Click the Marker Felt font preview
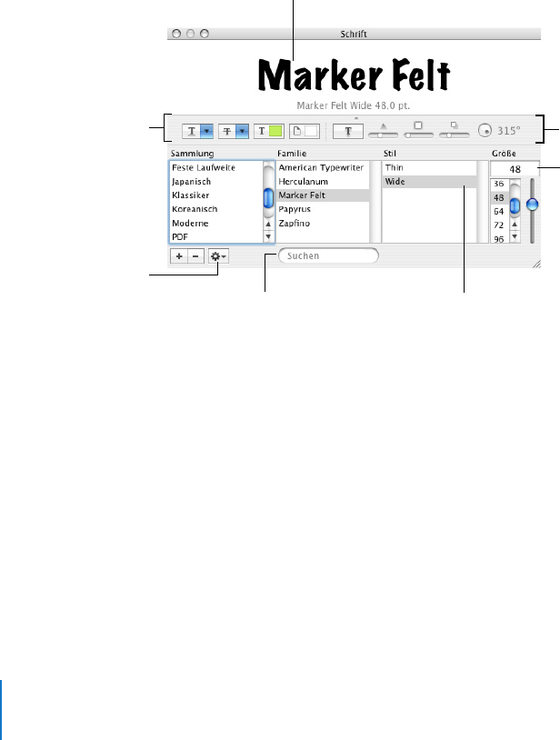Image resolution: width=560 pixels, height=740 pixels. (354, 75)
